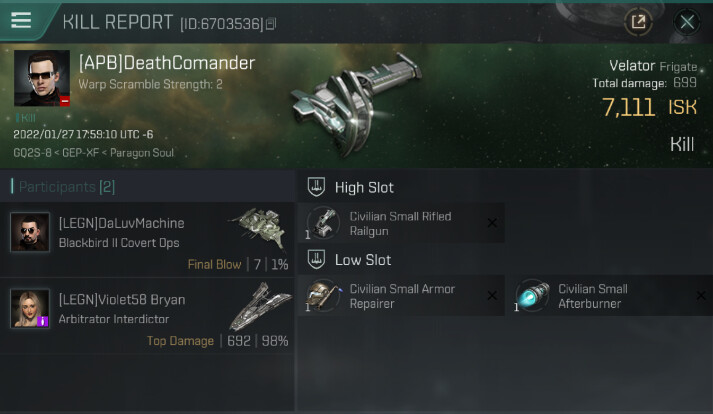Share kill report via export icon

638,21
